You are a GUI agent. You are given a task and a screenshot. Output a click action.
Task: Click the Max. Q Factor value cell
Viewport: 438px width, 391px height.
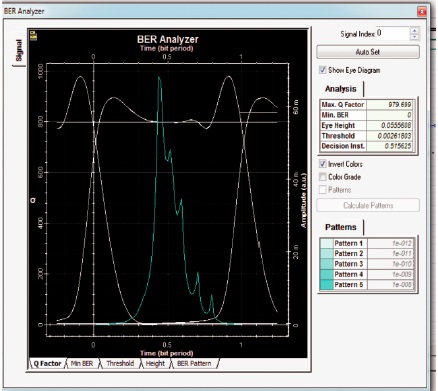[391, 105]
